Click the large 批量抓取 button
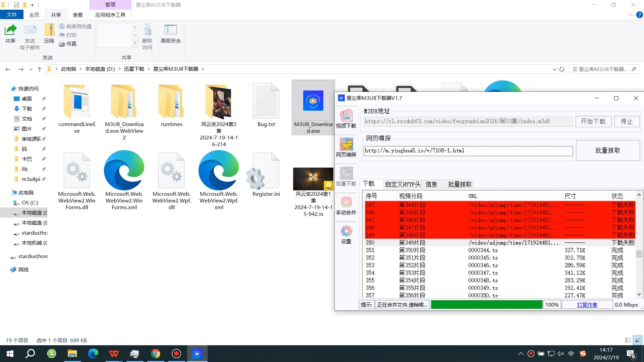This screenshot has height=362, width=644. coord(608,150)
